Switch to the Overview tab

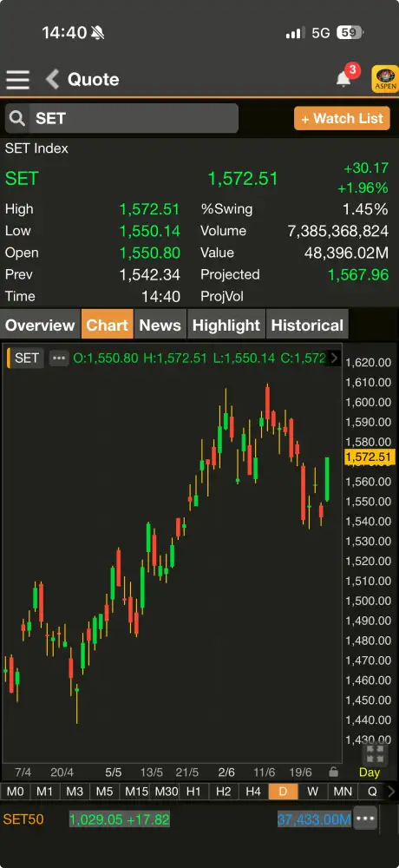tap(40, 325)
